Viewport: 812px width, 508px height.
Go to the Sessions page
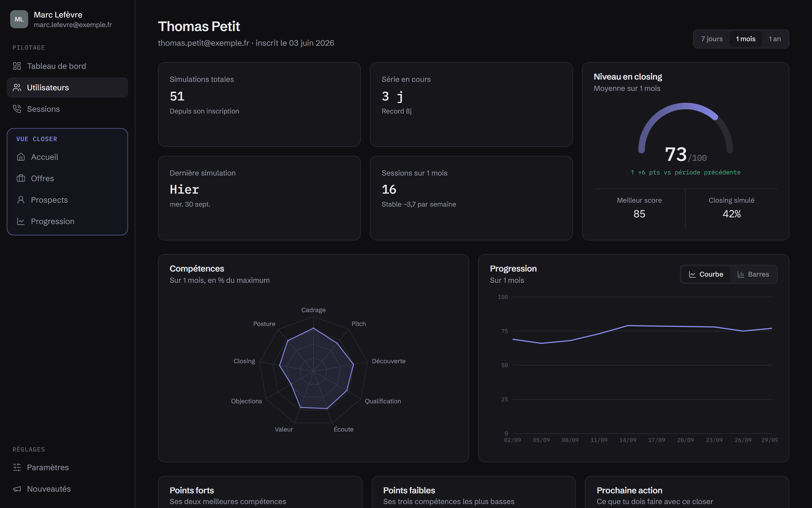(x=67, y=109)
